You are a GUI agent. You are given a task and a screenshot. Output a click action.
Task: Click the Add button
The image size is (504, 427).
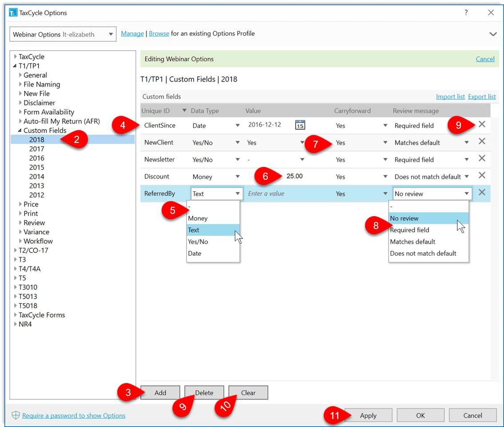(160, 393)
